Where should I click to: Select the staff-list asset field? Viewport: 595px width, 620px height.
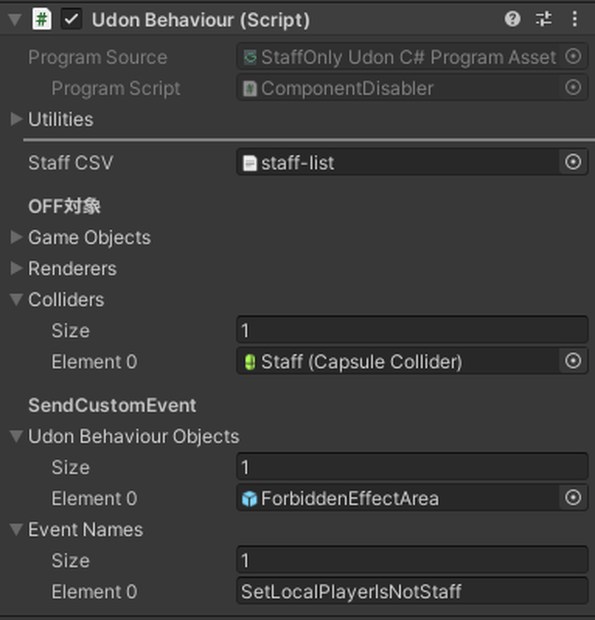coord(398,162)
